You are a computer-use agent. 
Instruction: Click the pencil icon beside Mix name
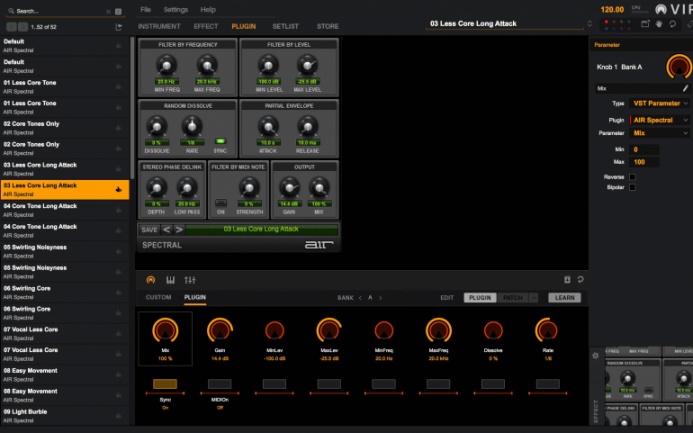click(685, 88)
